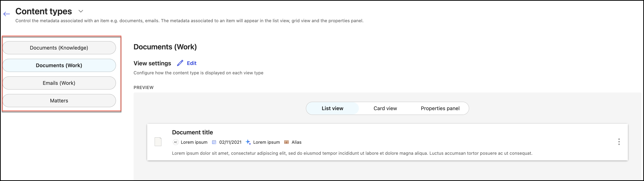
Task: Select the Documents (Work) content type
Action: (x=59, y=65)
